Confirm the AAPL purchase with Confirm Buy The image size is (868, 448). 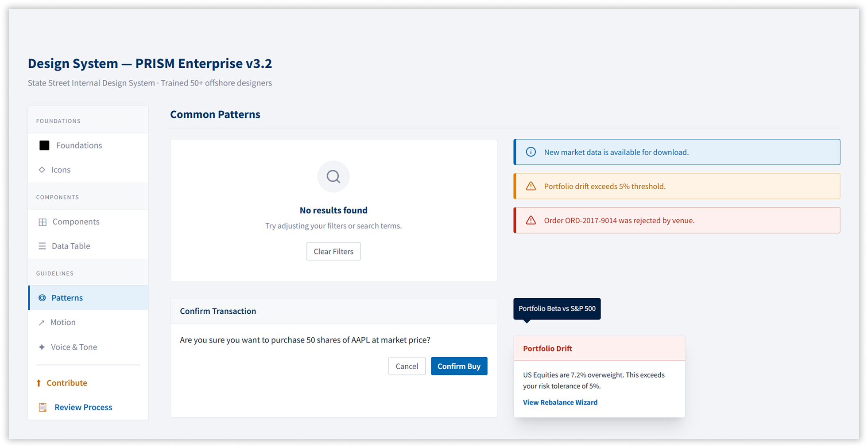click(x=459, y=366)
